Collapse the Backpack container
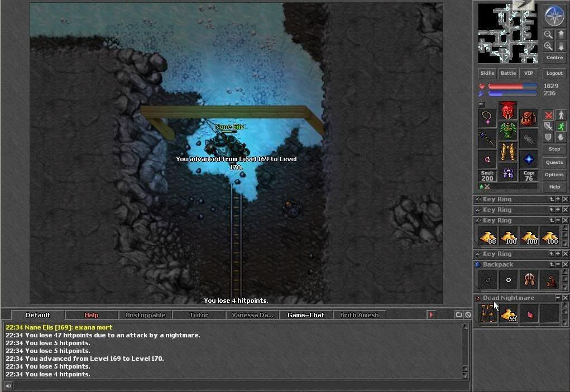 tap(558, 264)
